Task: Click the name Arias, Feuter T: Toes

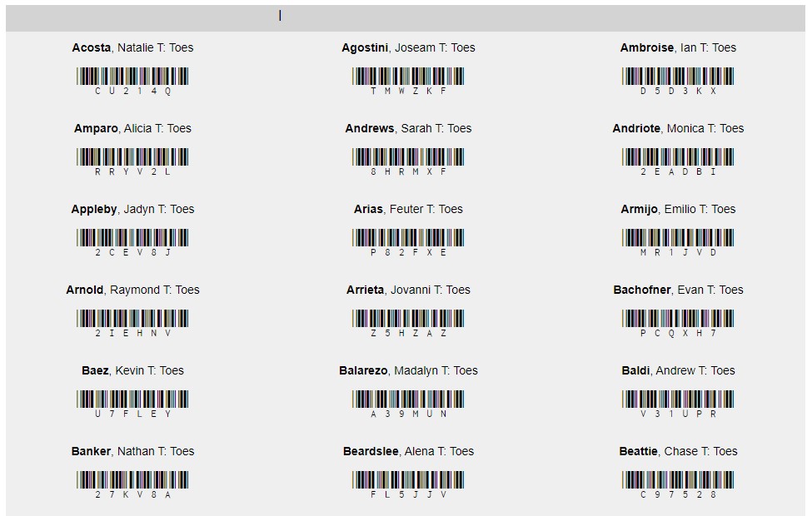Action: pos(408,209)
